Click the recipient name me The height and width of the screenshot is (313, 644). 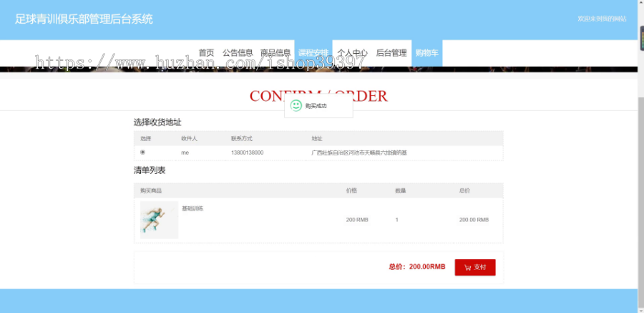tap(185, 153)
